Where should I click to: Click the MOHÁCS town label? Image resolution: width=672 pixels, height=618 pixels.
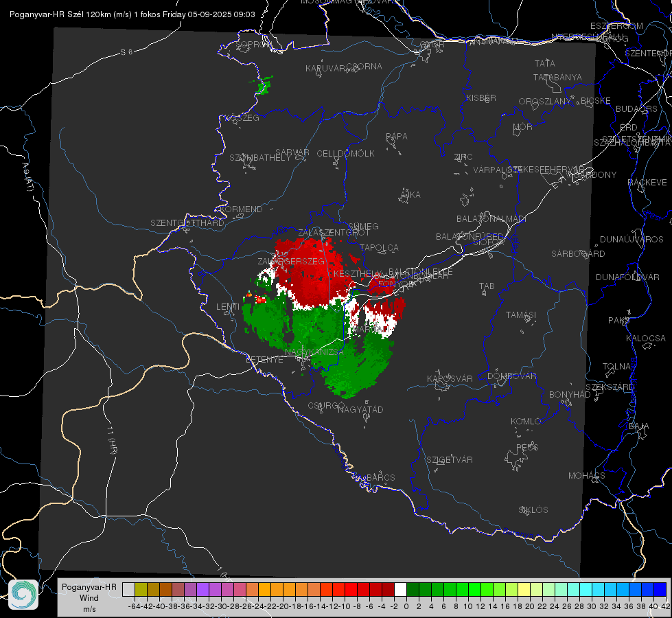[587, 476]
